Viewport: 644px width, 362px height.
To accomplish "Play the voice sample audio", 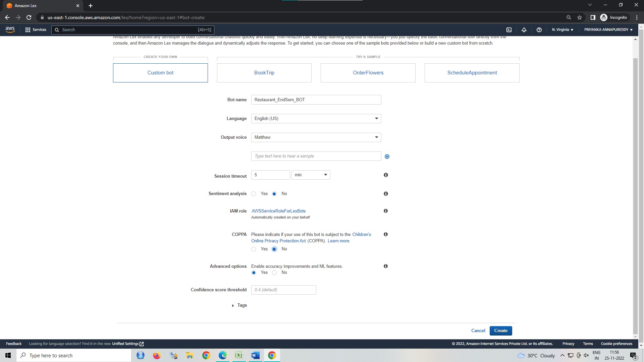I will 387,156.
